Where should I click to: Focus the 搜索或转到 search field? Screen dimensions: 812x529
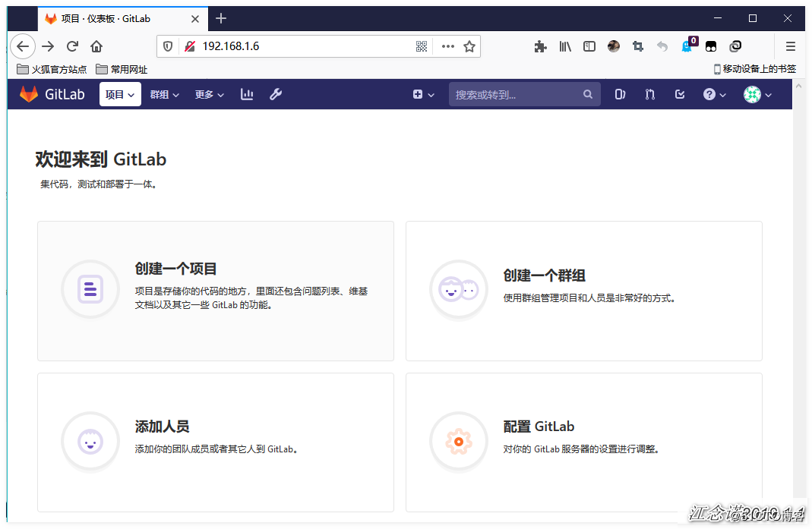click(x=525, y=94)
